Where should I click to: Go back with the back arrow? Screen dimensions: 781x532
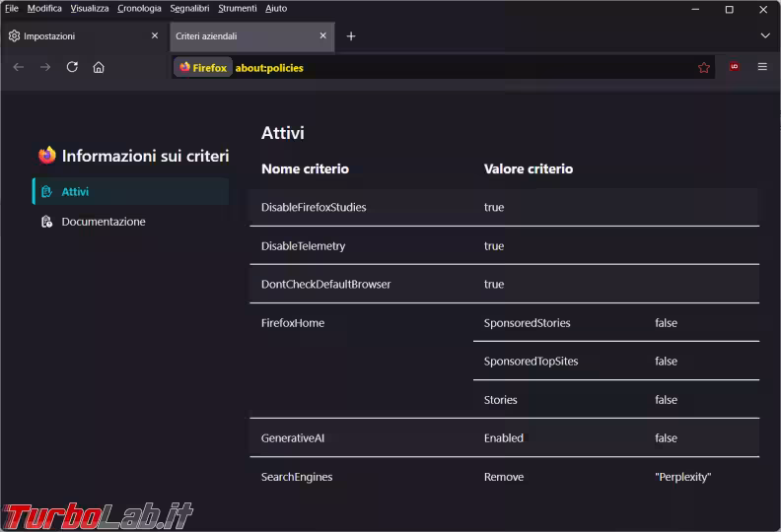tap(19, 67)
